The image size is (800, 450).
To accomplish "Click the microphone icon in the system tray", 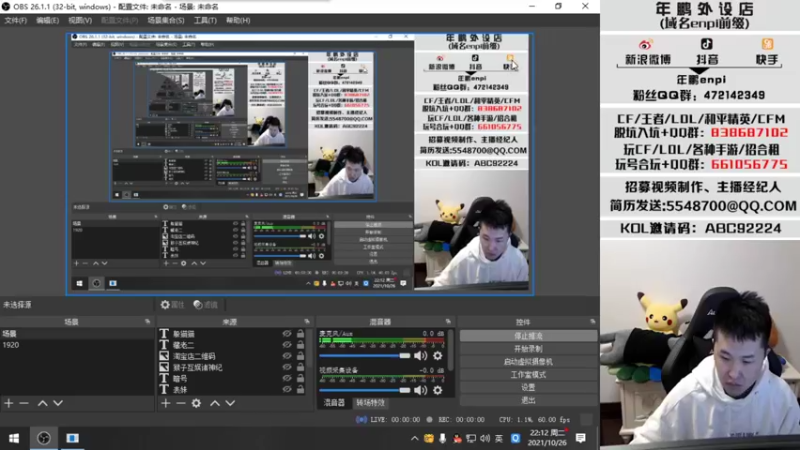I will [x=442, y=438].
